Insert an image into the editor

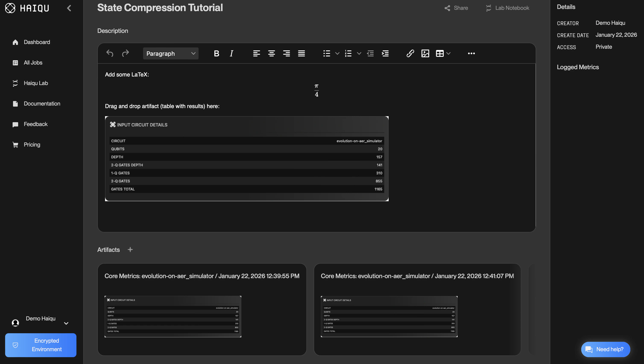pos(425,53)
